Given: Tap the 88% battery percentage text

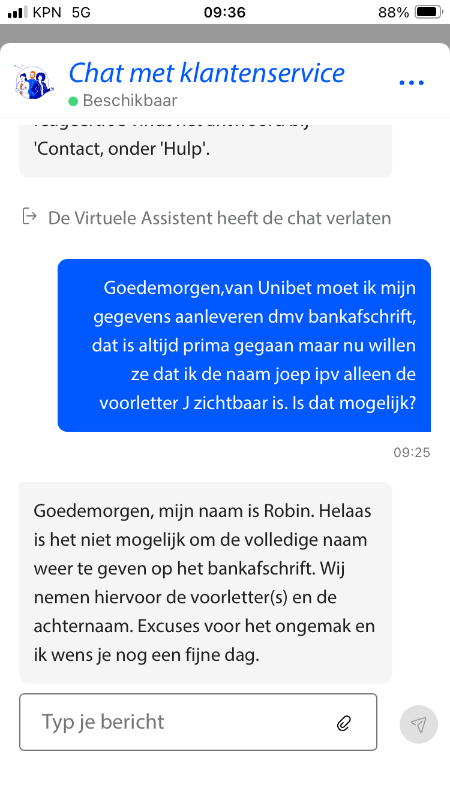Looking at the screenshot, I should point(394,12).
